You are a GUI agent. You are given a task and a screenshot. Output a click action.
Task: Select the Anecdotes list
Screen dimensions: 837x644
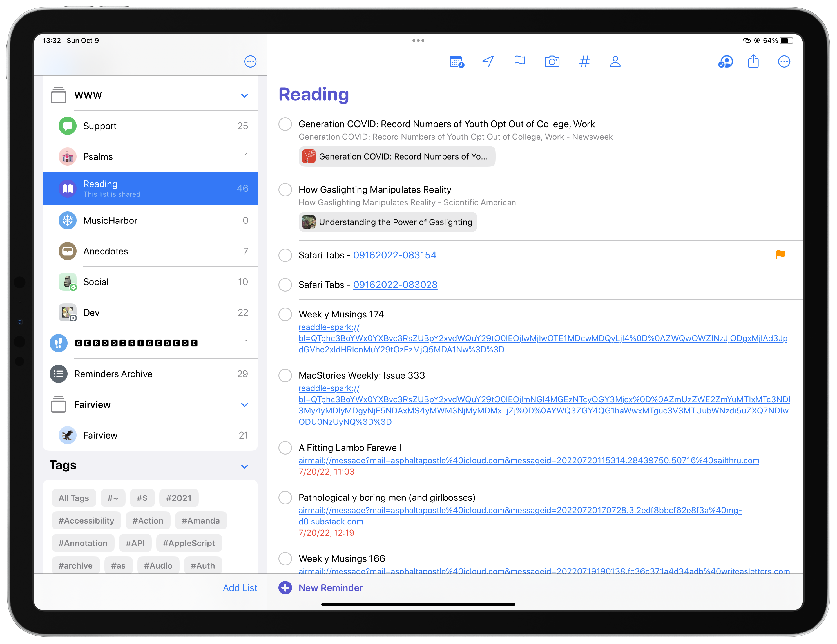point(106,251)
